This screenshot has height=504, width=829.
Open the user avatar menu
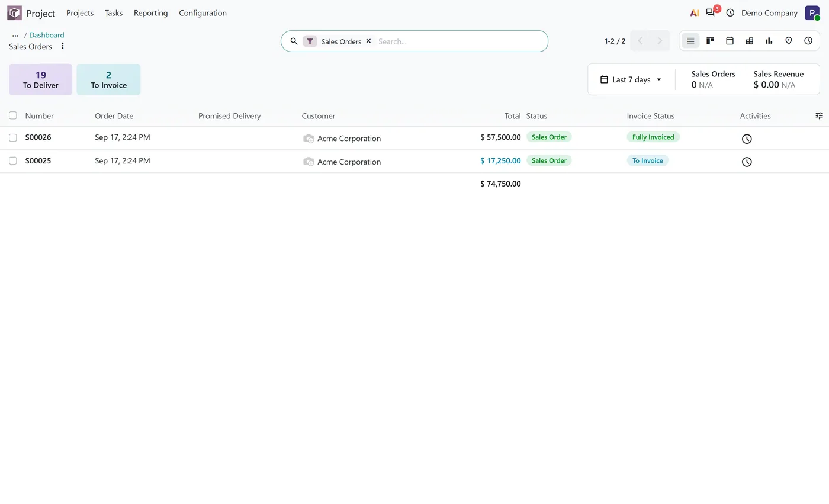click(x=812, y=12)
